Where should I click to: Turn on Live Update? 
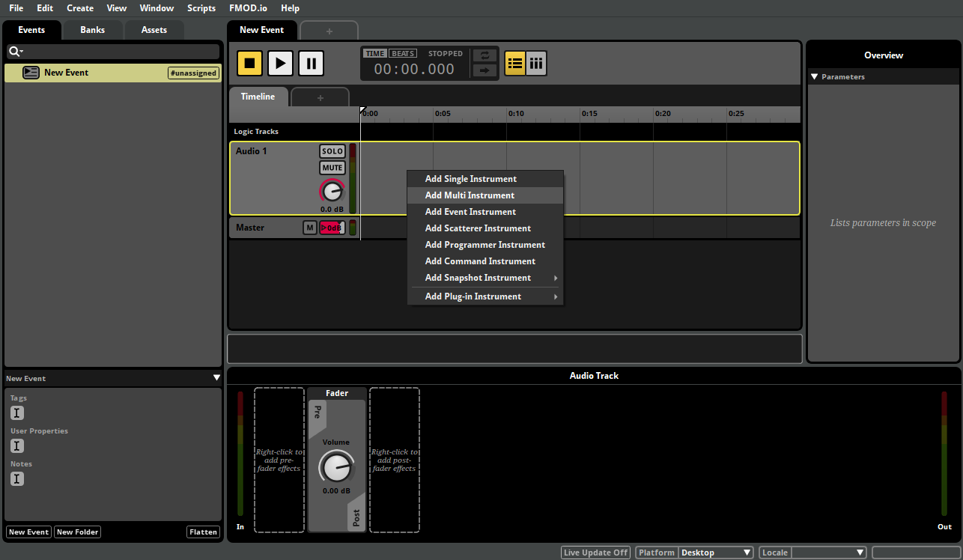[595, 552]
